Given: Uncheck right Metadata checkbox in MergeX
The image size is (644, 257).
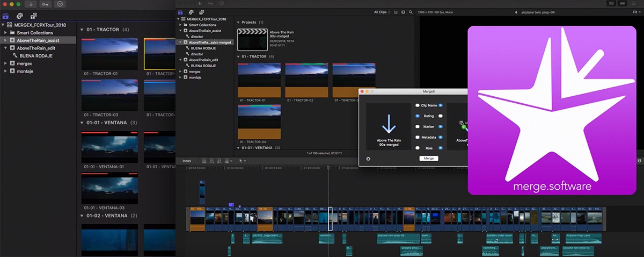Looking at the screenshot, I should tap(441, 137).
